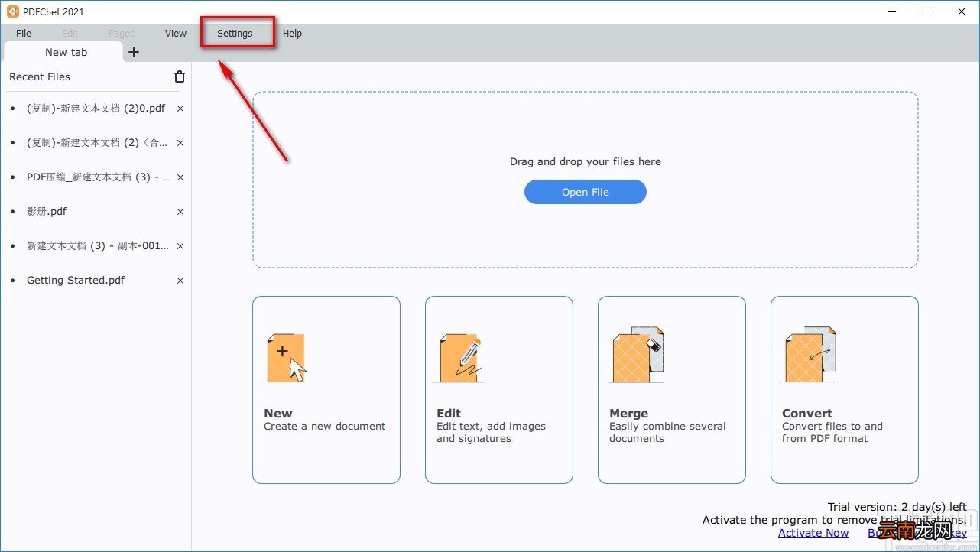Remove 新建文本文档 (3) - 副本-001 from recent list
This screenshot has width=980, height=552.
coord(180,246)
